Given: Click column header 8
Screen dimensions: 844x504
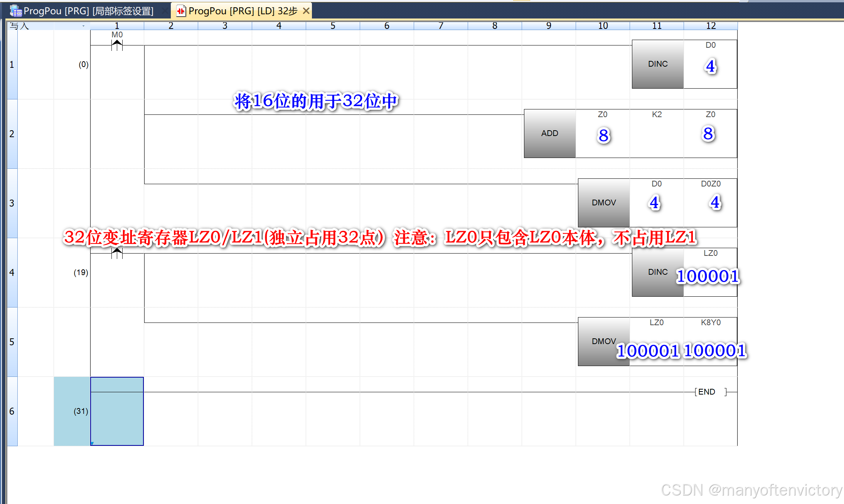Looking at the screenshot, I should click(x=495, y=26).
